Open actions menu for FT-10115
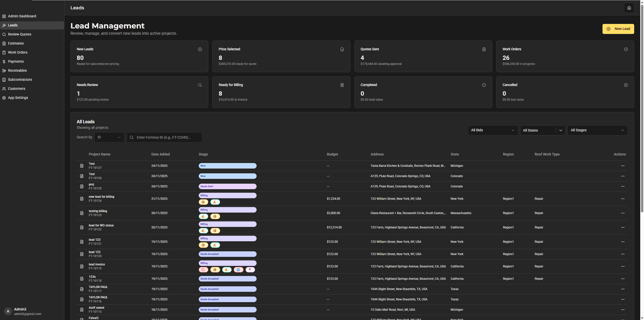Viewport: 644px width, 320px height. (623, 310)
